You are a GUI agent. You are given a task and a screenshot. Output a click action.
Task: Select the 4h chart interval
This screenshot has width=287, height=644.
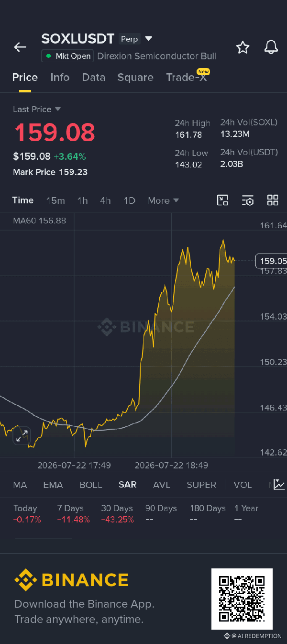[x=106, y=200]
